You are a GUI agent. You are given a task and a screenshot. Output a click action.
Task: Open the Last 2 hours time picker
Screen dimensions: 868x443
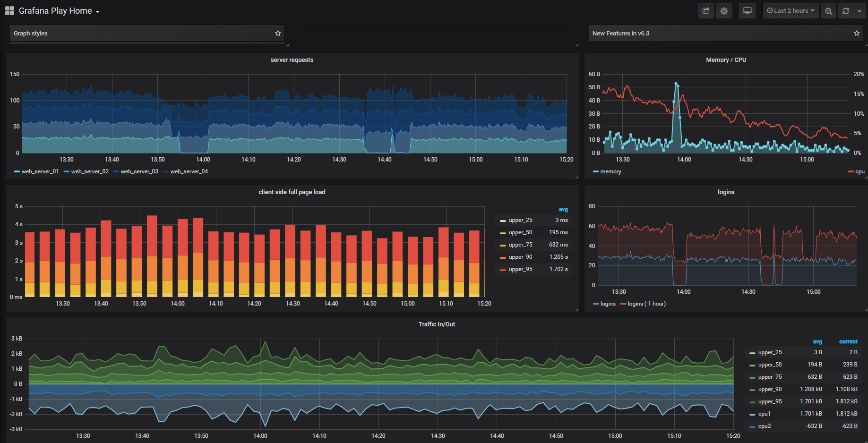coord(791,11)
